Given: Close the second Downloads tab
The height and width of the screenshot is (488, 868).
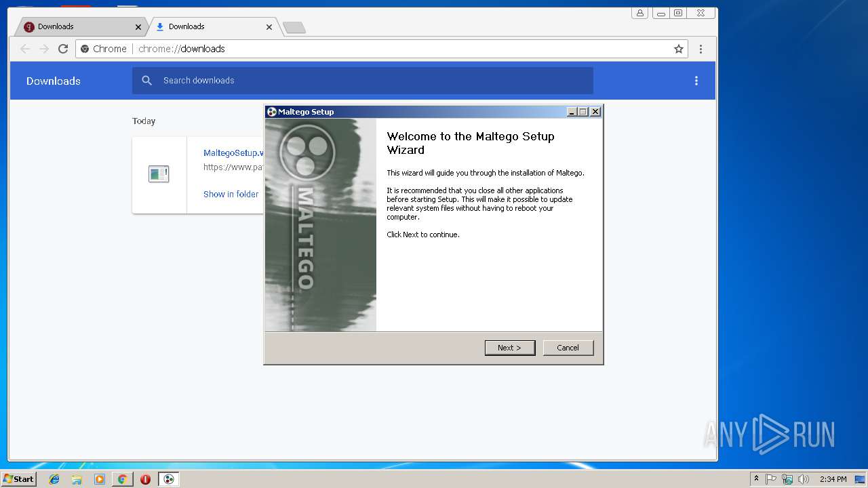Looking at the screenshot, I should [269, 27].
